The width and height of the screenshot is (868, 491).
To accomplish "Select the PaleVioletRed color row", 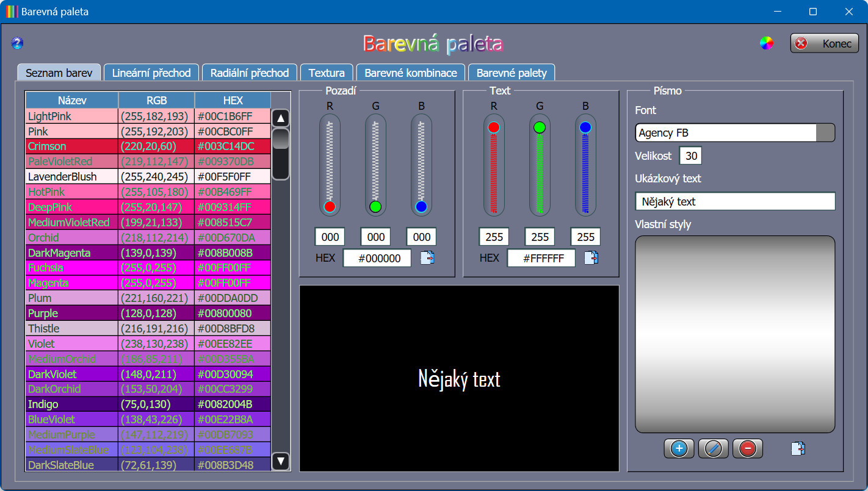I will [x=148, y=162].
